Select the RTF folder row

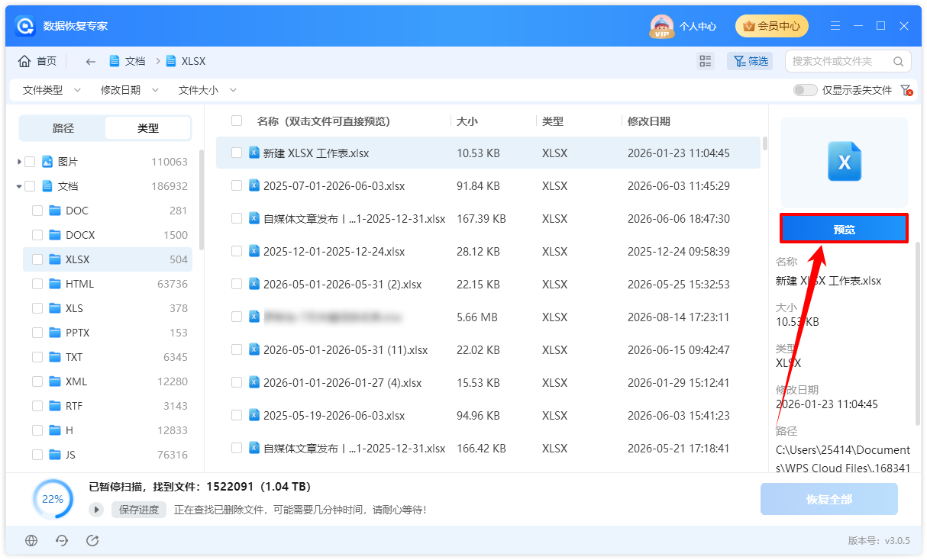(x=108, y=406)
